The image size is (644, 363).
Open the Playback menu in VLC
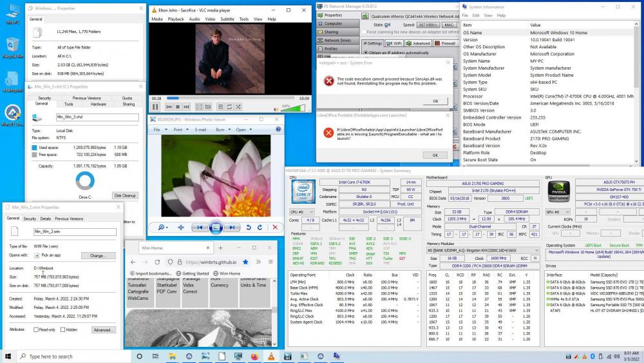pyautogui.click(x=175, y=19)
